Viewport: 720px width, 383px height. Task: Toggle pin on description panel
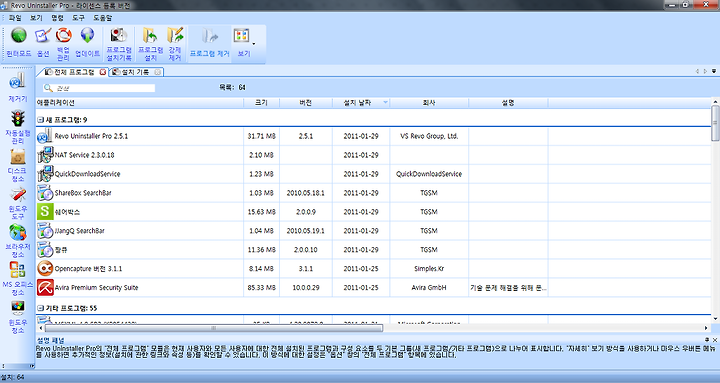point(707,340)
